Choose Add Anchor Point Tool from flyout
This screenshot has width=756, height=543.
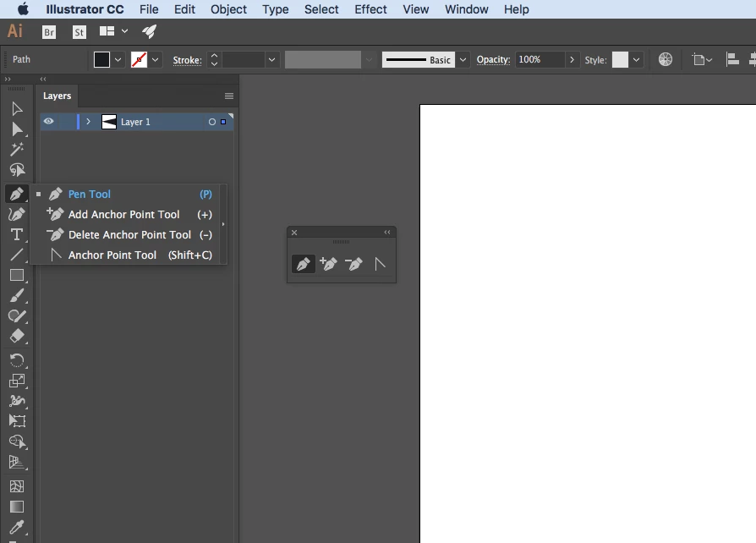(129, 214)
